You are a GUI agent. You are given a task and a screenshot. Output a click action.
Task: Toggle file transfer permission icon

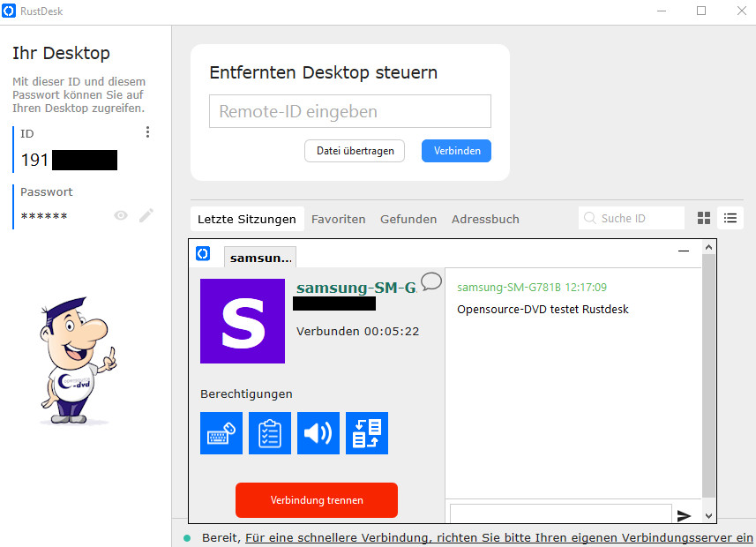(x=366, y=433)
